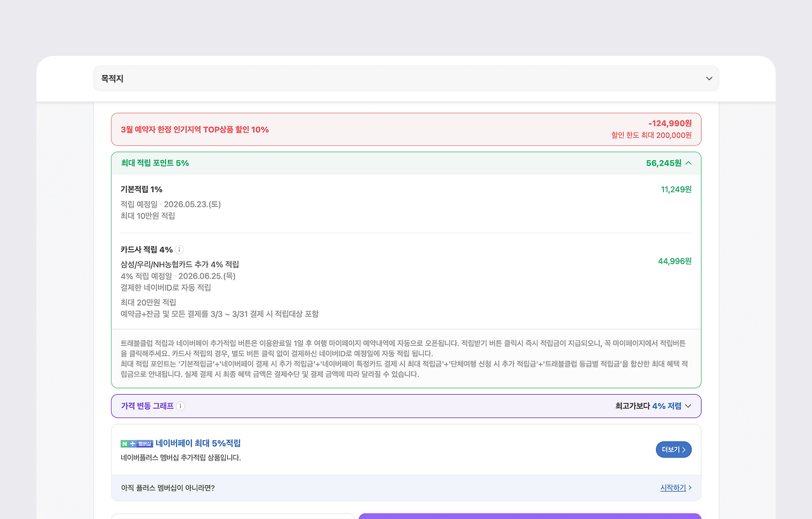Click the 아직 플러스 멤버십이 아니라면? text
The image size is (812, 519).
[167, 488]
